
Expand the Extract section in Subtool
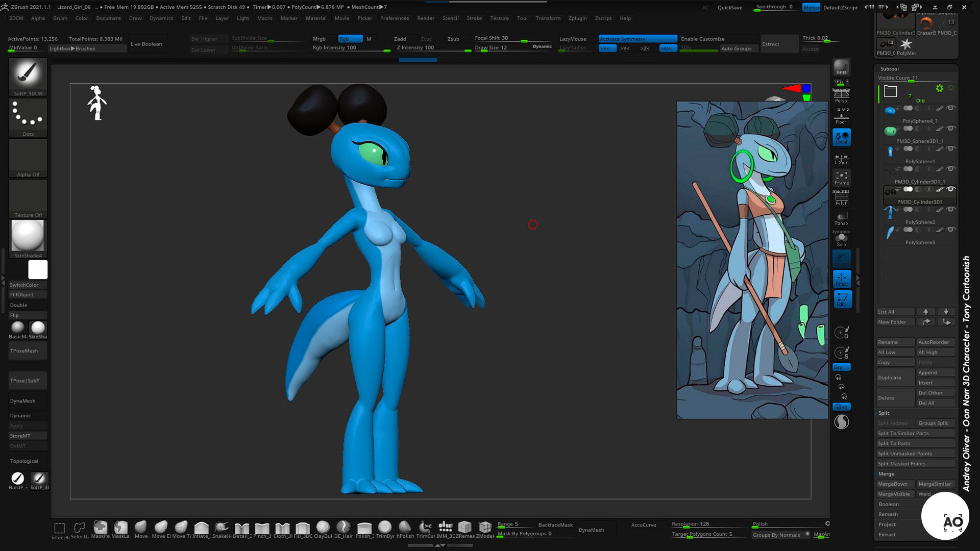coord(887,535)
